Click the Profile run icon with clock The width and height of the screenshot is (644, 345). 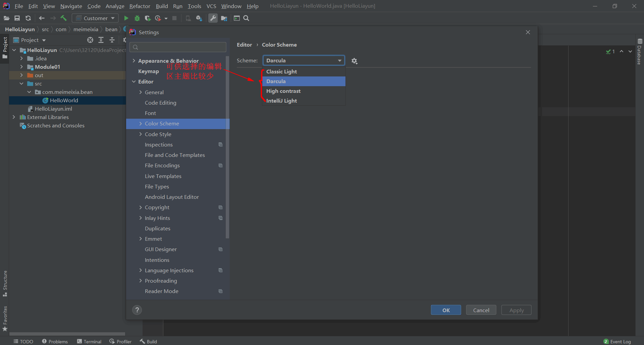click(x=158, y=18)
